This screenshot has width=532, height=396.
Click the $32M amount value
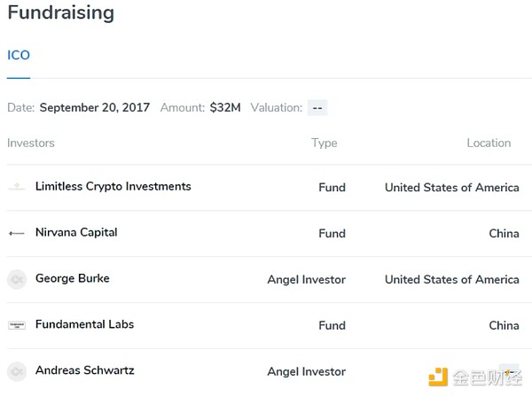coord(225,108)
